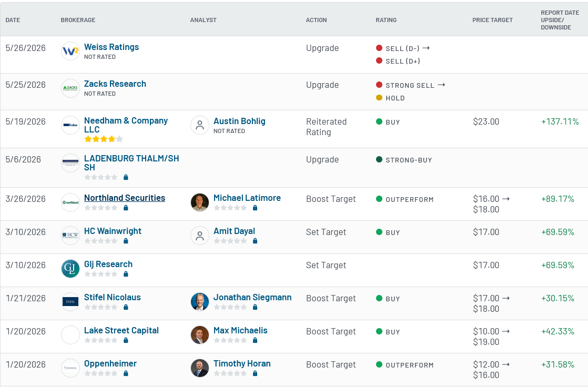Click the ANALYST column header

pyautogui.click(x=203, y=20)
